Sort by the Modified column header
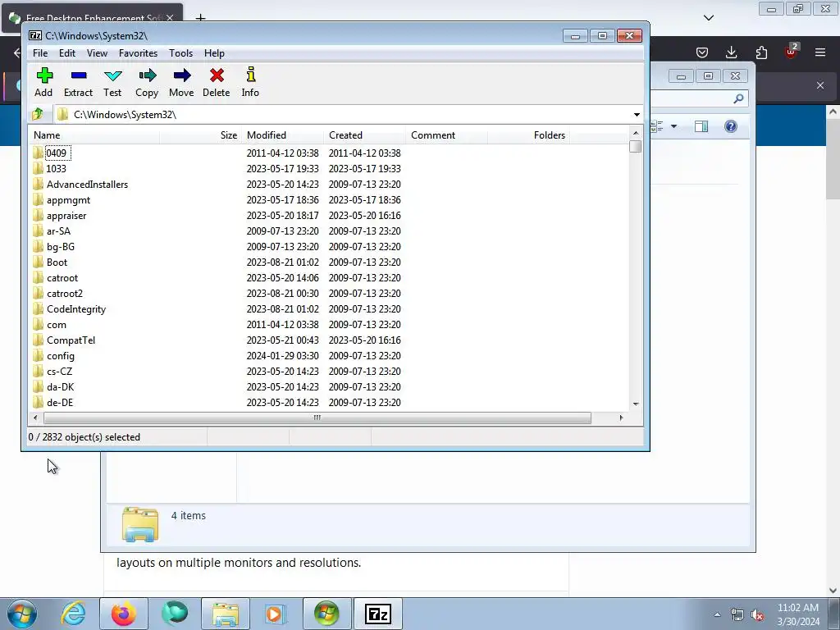Viewport: 840px width, 630px height. (282, 135)
